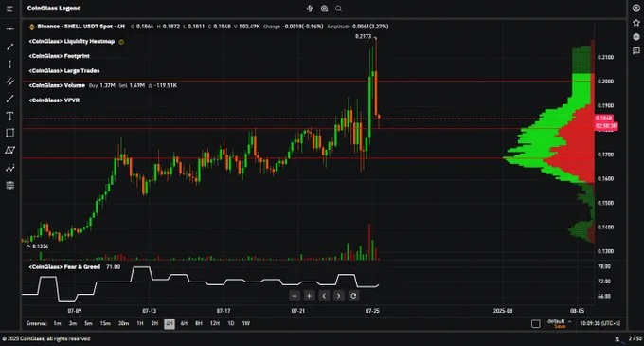The height and width of the screenshot is (346, 644).
Task: Click the Fear & Greed 71.00 value
Action: point(114,267)
